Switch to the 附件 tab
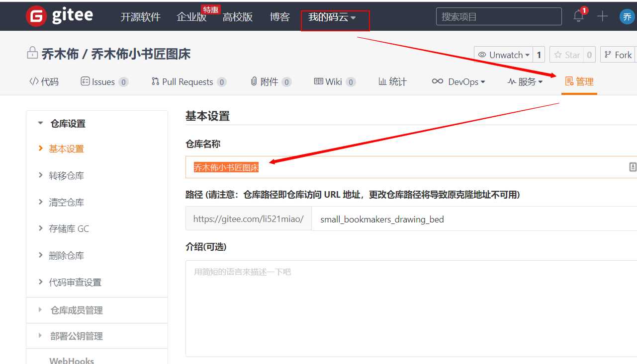 271,82
